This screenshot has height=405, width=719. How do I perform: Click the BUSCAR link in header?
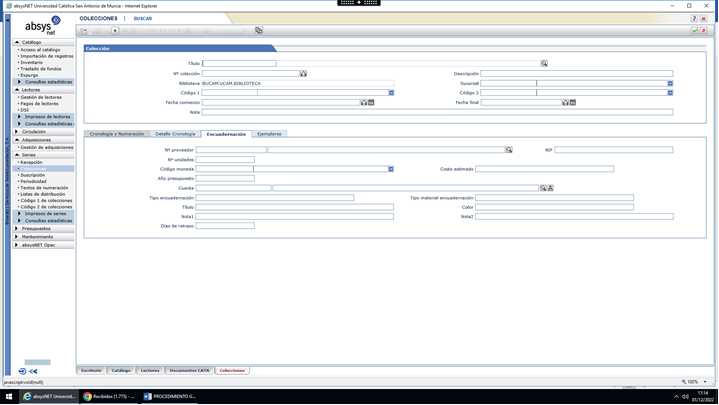pos(143,18)
